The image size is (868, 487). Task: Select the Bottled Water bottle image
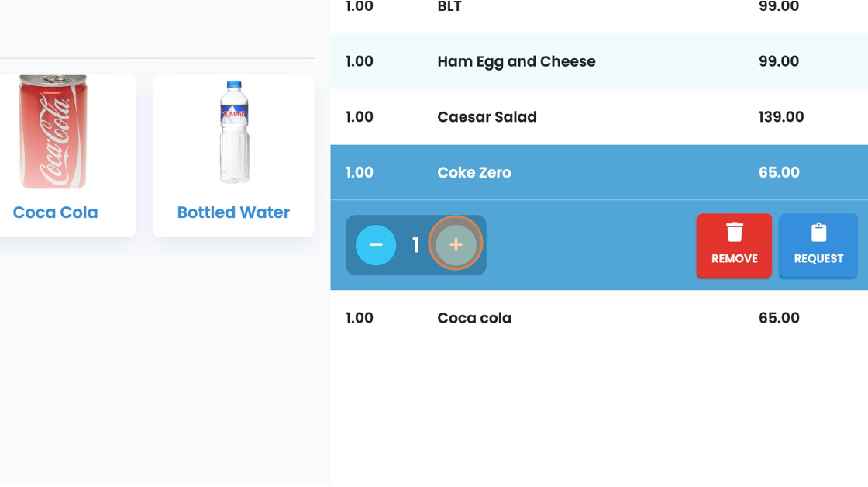[x=234, y=132]
